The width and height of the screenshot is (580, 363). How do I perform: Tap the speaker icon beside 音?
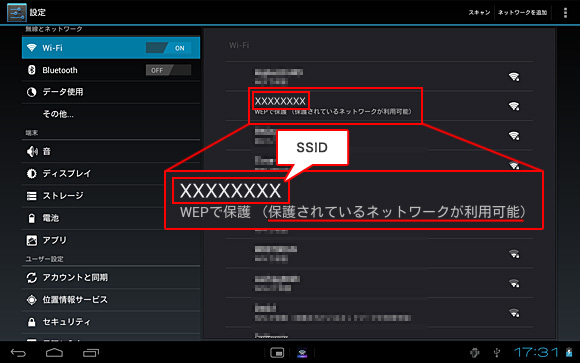32,151
